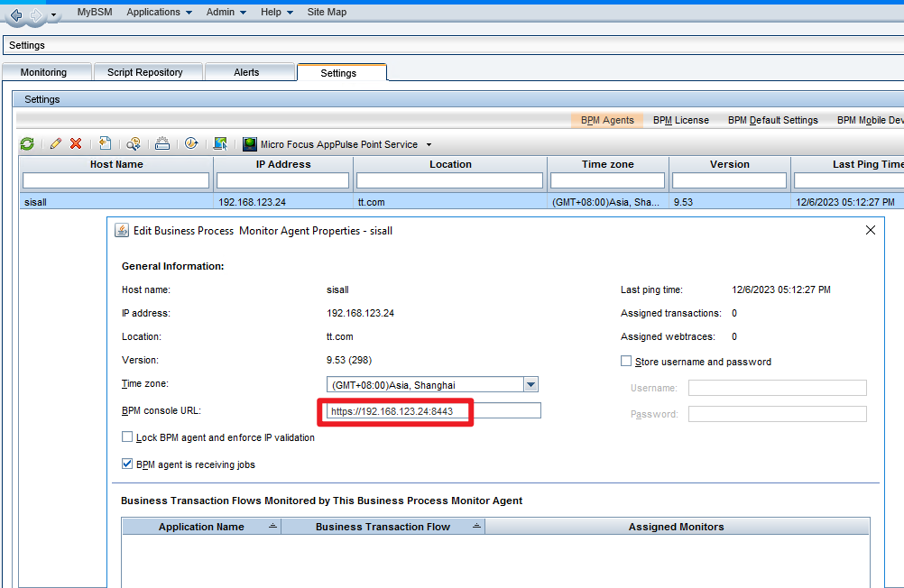The height and width of the screenshot is (588, 904).
Task: Select the BPM License link
Action: tap(680, 120)
